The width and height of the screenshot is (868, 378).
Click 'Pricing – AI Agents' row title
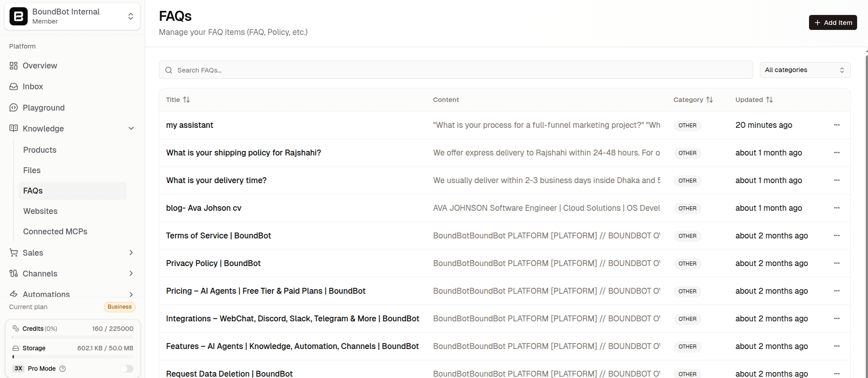pos(265,291)
